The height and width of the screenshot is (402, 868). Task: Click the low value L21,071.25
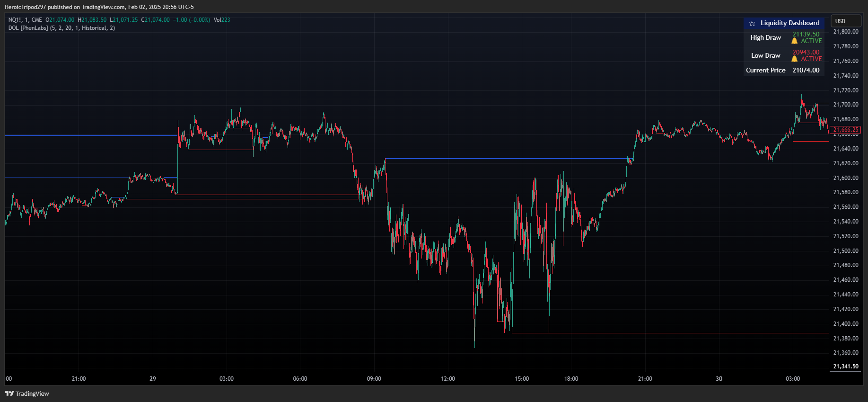[x=124, y=20]
